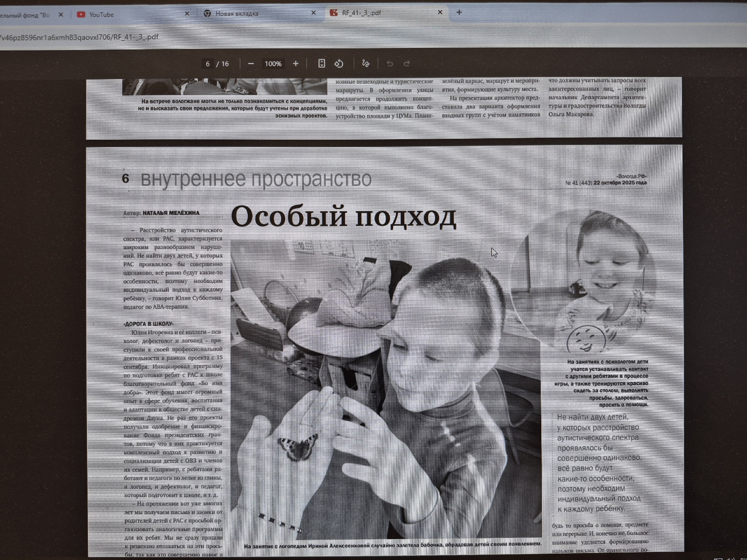Click the redo arrow in PDF toolbar
The image size is (747, 560).
406,64
